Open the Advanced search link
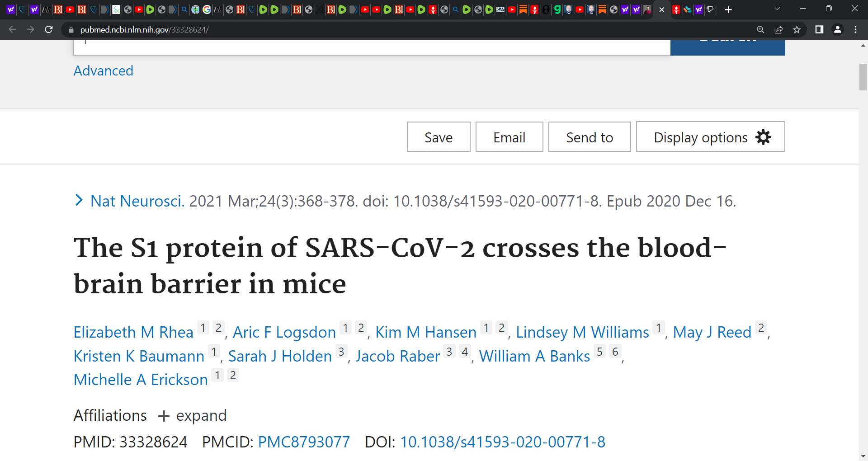 coord(103,71)
